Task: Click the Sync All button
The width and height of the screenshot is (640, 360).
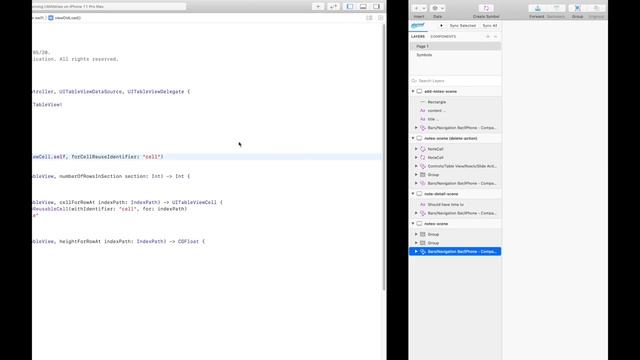Action: (490, 26)
